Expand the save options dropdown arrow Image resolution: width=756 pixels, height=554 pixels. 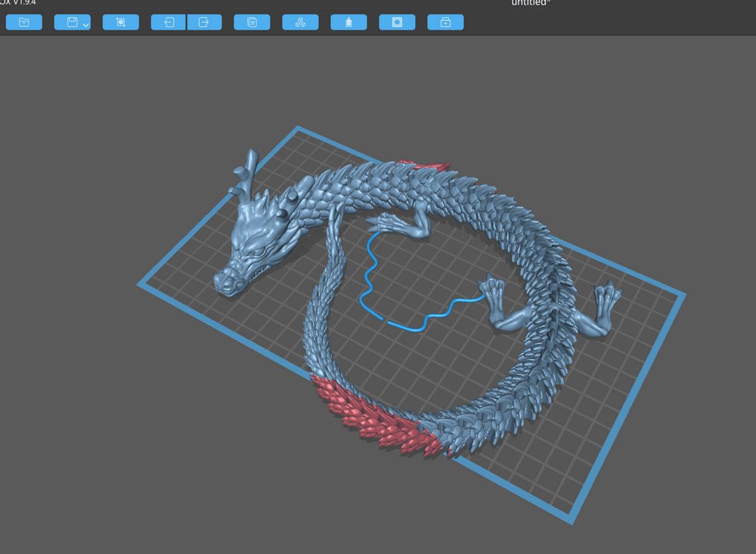click(86, 25)
